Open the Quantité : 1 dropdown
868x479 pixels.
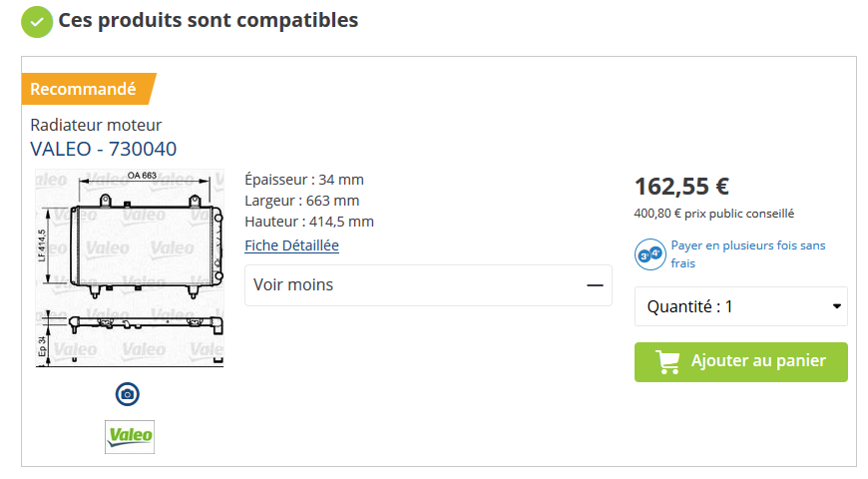pos(740,306)
